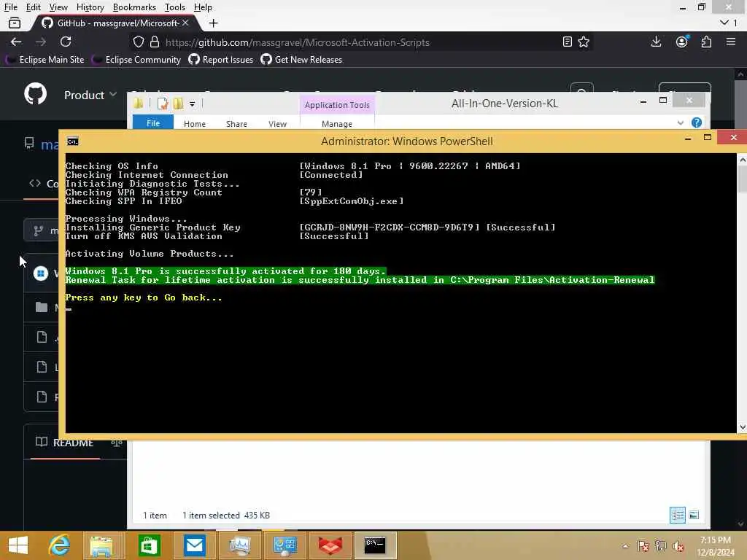Open Report Issues bookmark
This screenshot has width=747, height=560.
click(220, 60)
